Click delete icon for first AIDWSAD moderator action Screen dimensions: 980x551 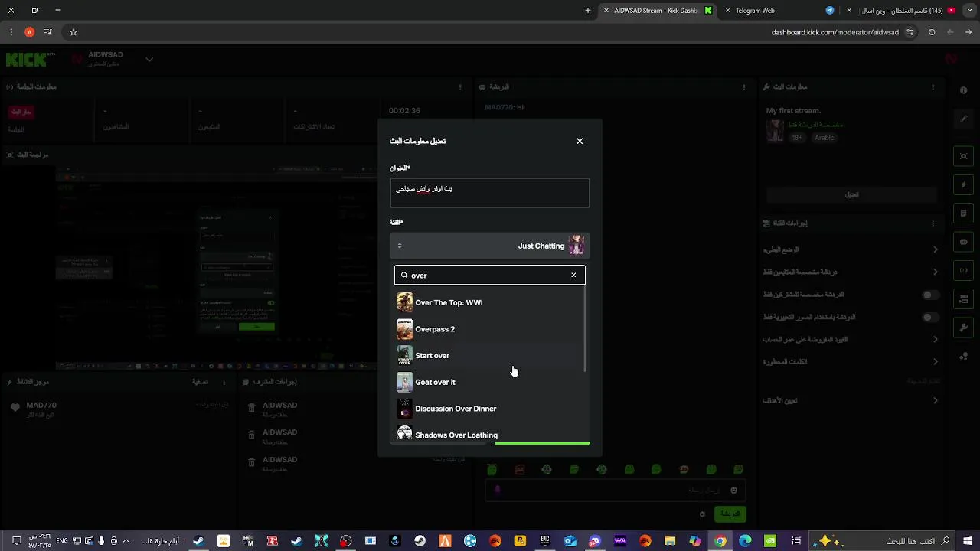(252, 408)
